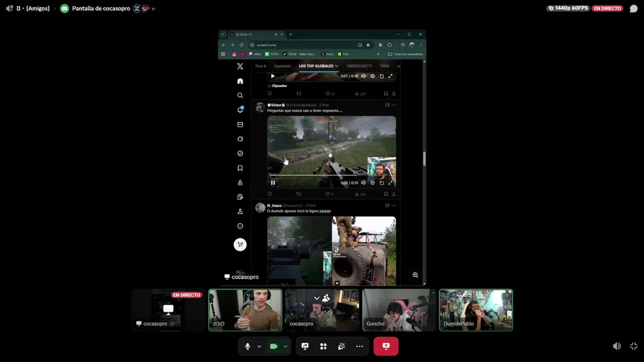The height and width of the screenshot is (362, 644).
Task: Select the zEkO video tile
Action: click(245, 310)
